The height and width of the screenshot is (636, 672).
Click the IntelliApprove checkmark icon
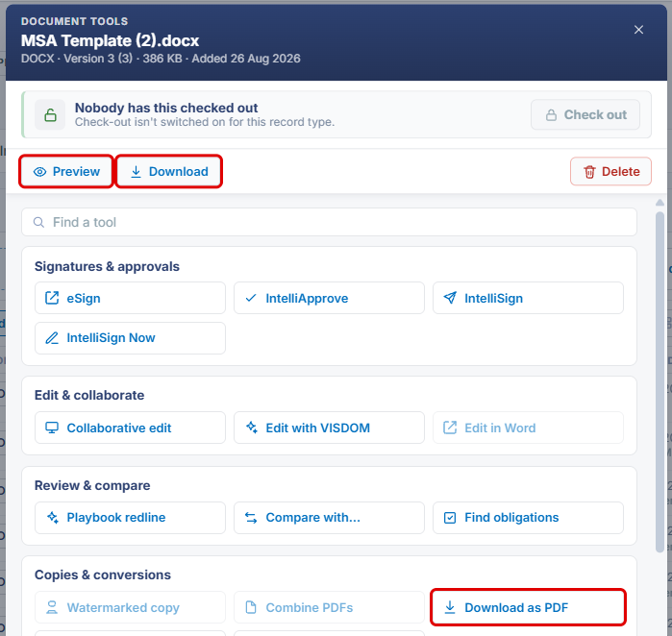pyautogui.click(x=251, y=298)
